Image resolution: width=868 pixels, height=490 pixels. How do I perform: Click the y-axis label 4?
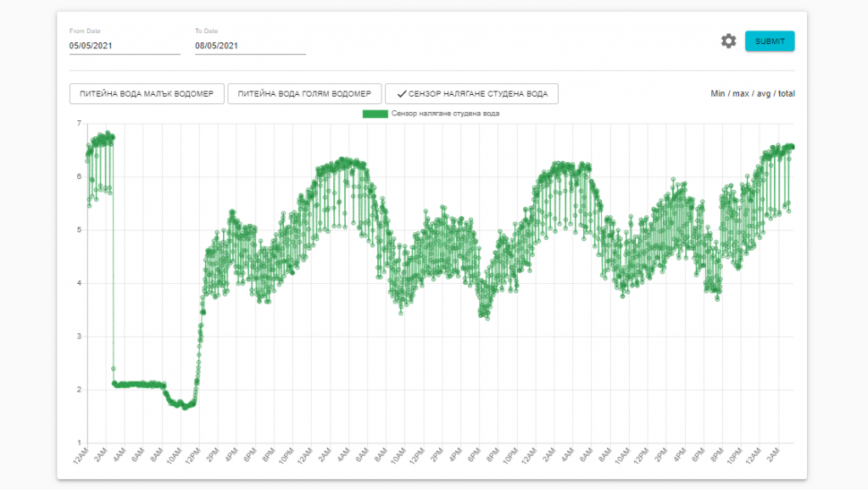(x=79, y=283)
